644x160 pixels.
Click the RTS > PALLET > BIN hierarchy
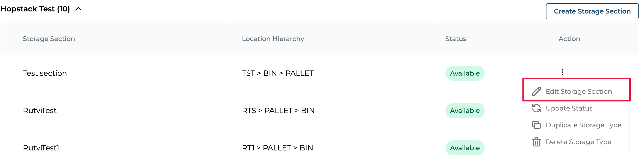278,111
